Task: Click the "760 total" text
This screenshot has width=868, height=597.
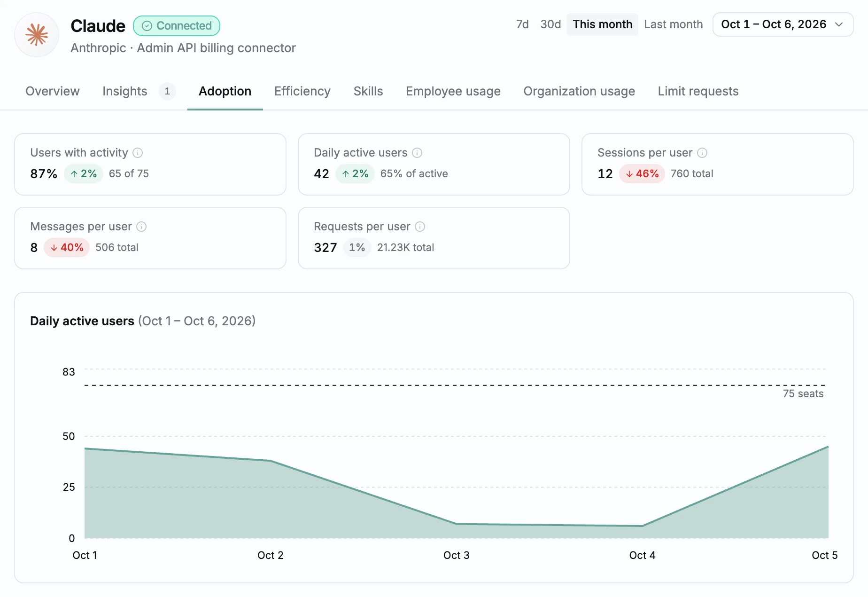Action: [x=692, y=174]
